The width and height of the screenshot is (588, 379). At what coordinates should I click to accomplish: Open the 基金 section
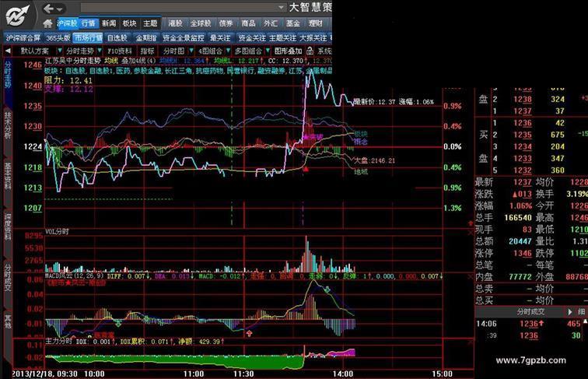pos(293,23)
